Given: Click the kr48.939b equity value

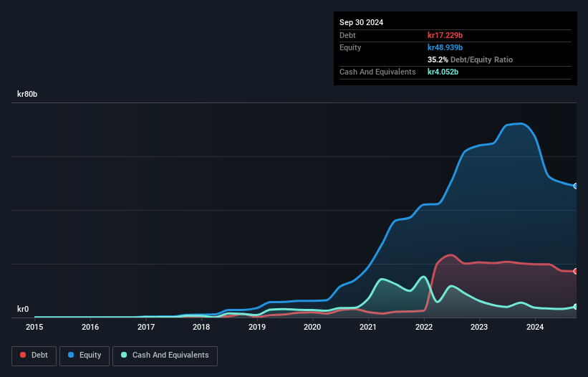Looking at the screenshot, I should (x=445, y=47).
